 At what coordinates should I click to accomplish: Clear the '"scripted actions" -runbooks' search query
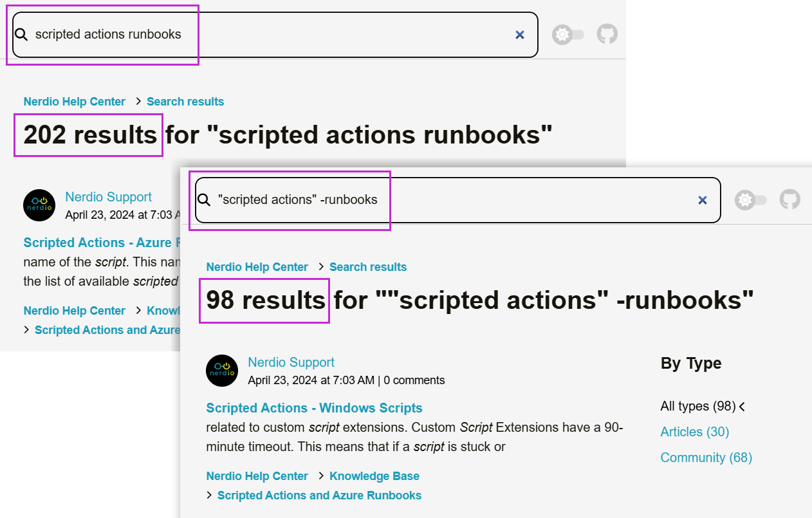click(703, 200)
